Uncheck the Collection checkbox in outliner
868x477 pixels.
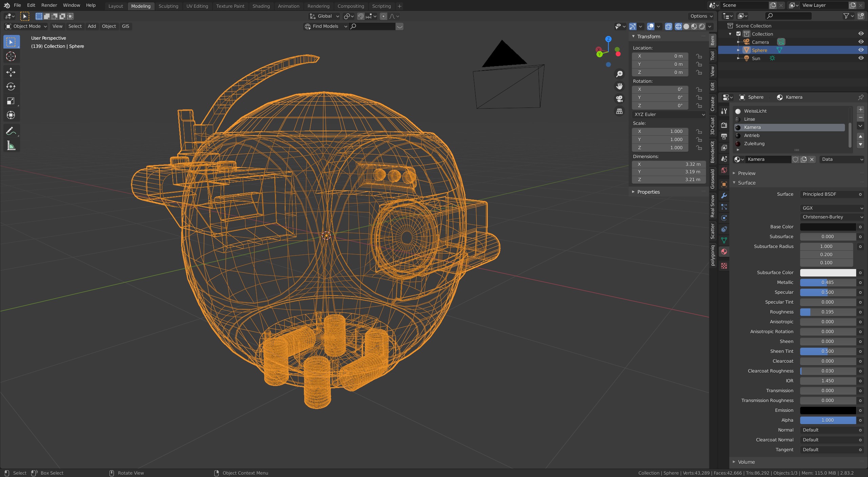click(x=738, y=34)
